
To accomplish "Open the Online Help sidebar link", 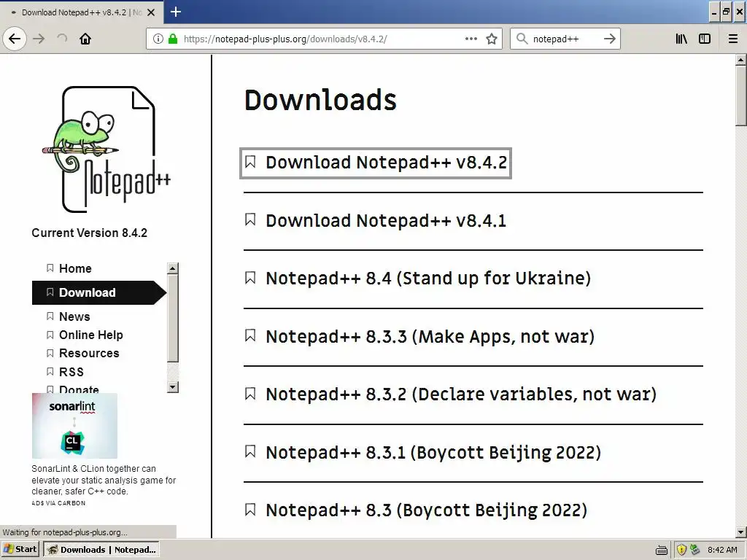I will pyautogui.click(x=90, y=335).
